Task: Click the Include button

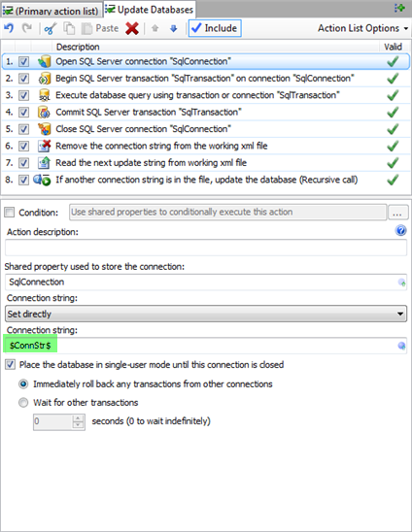Action: click(x=215, y=28)
